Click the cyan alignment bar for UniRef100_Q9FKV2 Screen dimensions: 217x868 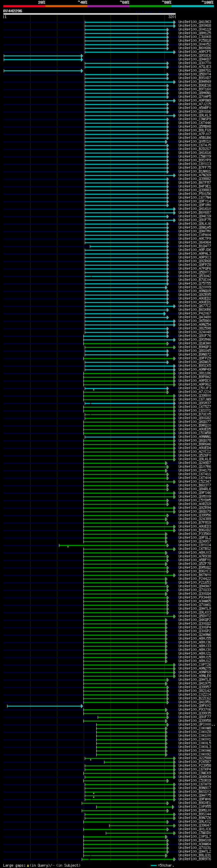[x=44, y=706]
